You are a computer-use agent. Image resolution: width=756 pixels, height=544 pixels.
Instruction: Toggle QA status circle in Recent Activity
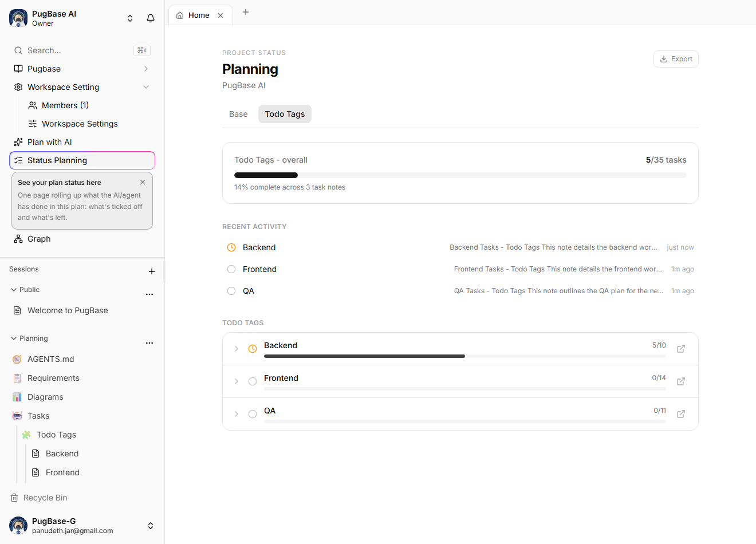point(231,291)
